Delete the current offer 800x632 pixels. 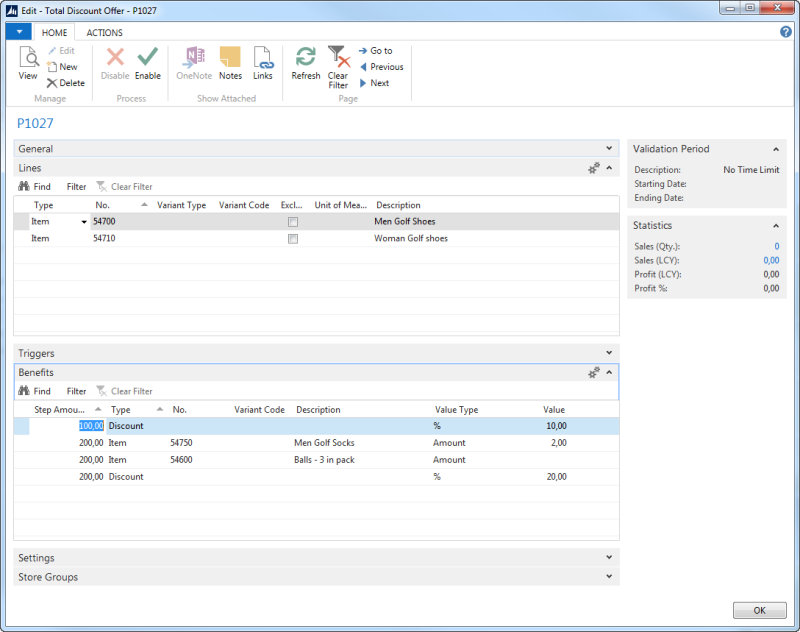pyautogui.click(x=64, y=82)
